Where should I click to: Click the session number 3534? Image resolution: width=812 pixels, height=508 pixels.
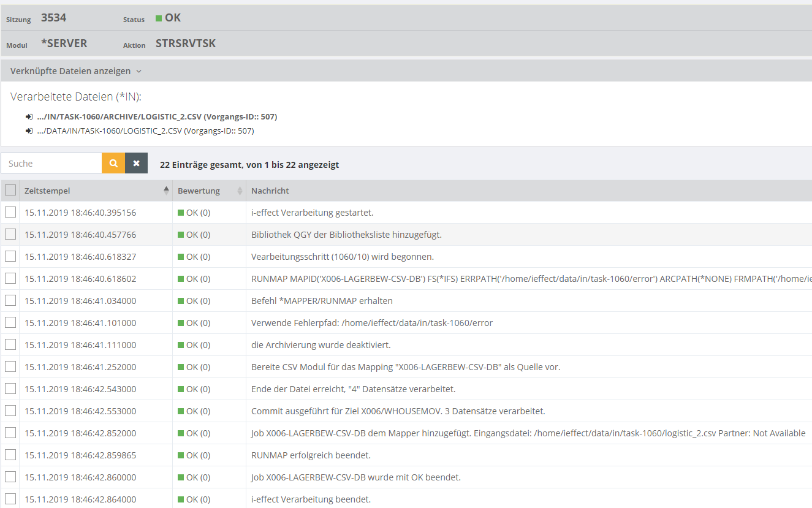click(53, 18)
